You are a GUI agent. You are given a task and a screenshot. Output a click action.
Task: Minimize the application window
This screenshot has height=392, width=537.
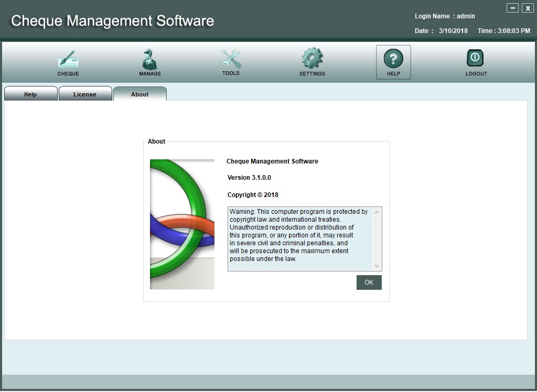pos(512,8)
